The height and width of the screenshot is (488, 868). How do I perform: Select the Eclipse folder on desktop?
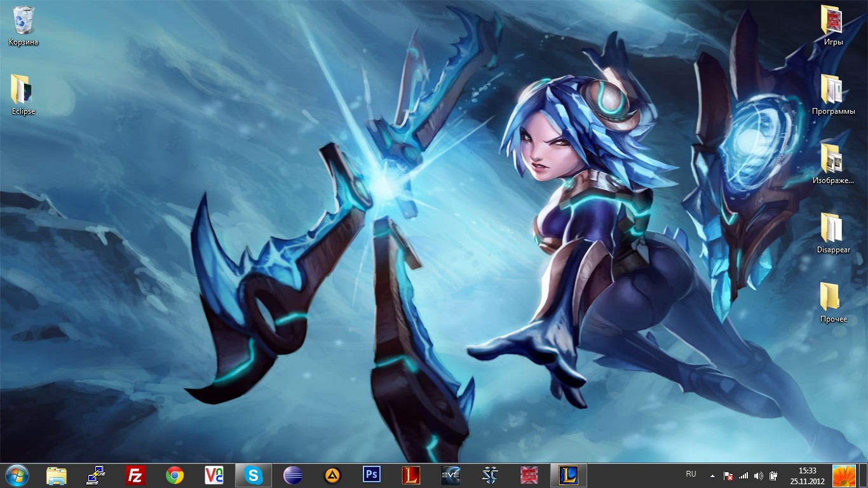point(24,95)
